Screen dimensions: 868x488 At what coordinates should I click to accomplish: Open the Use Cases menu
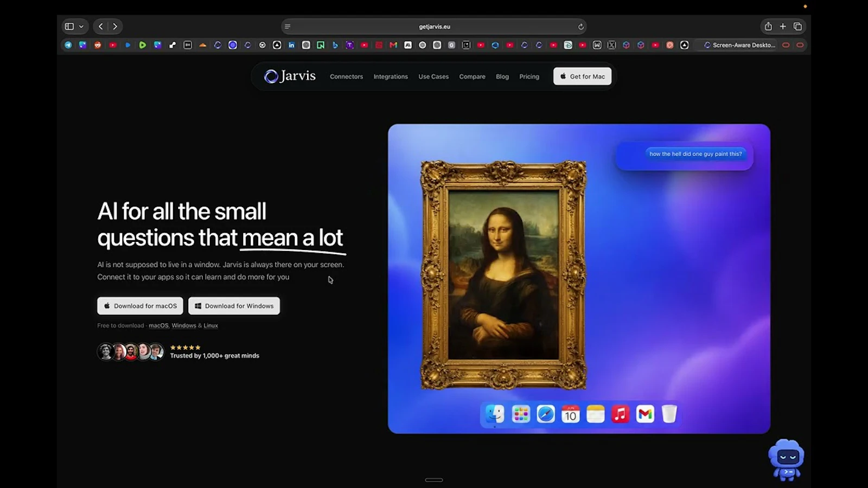point(433,76)
